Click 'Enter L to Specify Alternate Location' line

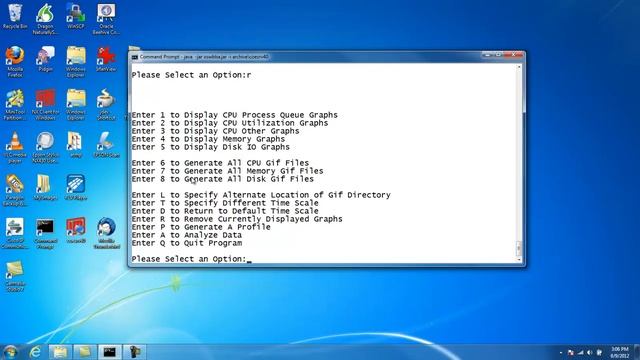coord(261,195)
